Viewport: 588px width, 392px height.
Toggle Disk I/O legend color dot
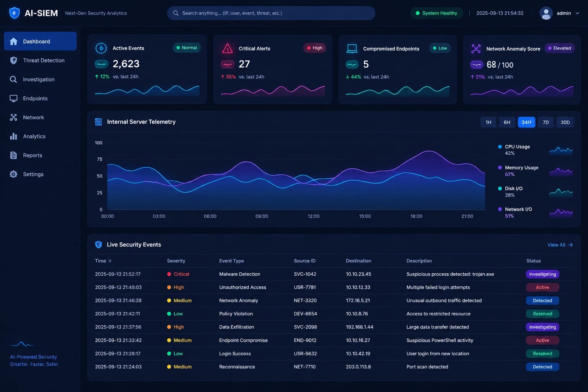(500, 188)
